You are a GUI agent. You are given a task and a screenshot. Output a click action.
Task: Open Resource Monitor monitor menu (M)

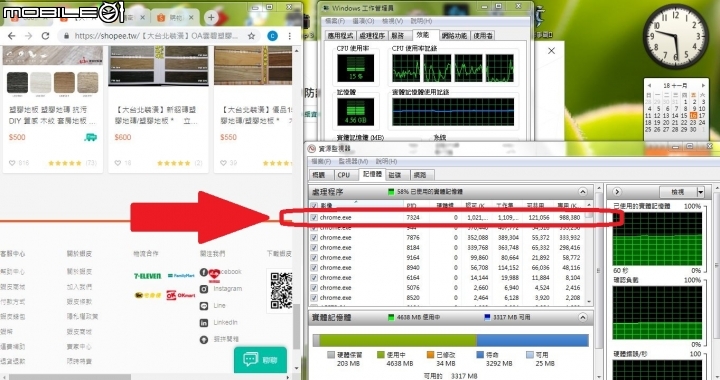[x=353, y=162]
